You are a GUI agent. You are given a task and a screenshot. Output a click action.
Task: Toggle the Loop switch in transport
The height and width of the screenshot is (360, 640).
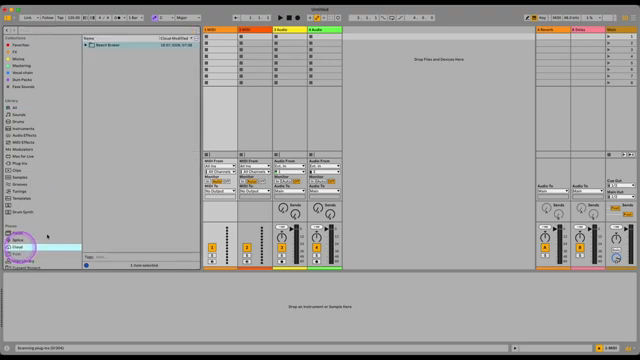(x=391, y=18)
